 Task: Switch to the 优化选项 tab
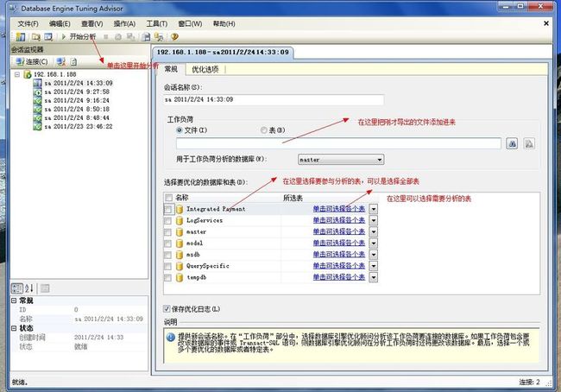tap(205, 69)
